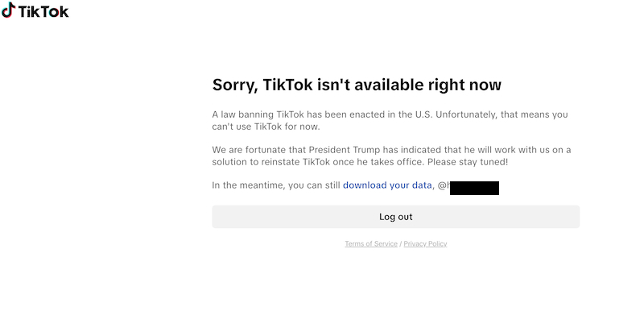Screen dimensions: 644x328
Task: Open the download your data link
Action: click(x=387, y=185)
